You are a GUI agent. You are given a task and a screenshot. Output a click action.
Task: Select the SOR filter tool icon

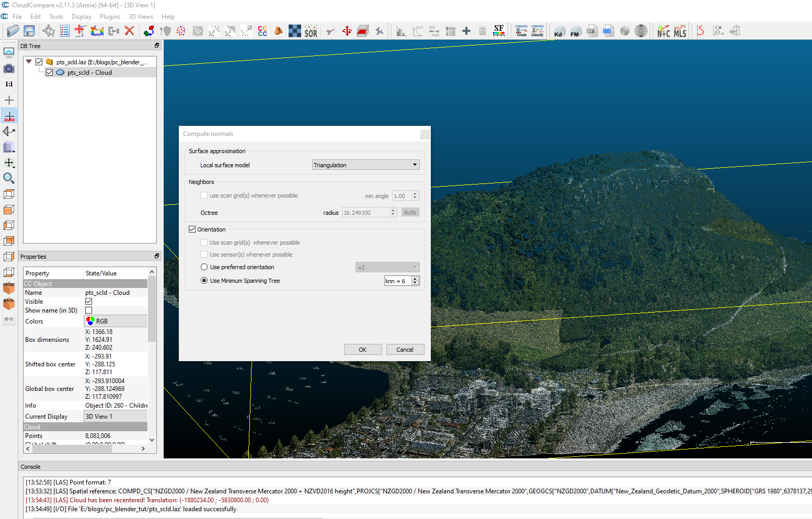coord(311,31)
